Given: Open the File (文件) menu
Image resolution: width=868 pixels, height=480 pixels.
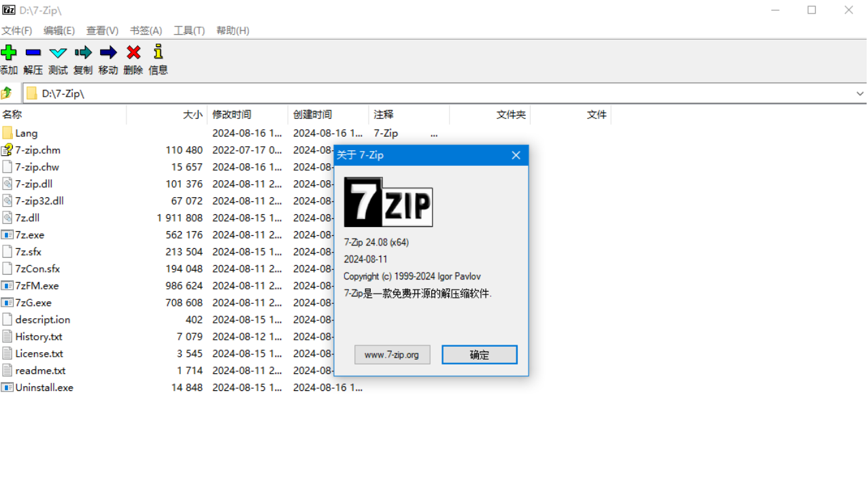Looking at the screenshot, I should (17, 31).
